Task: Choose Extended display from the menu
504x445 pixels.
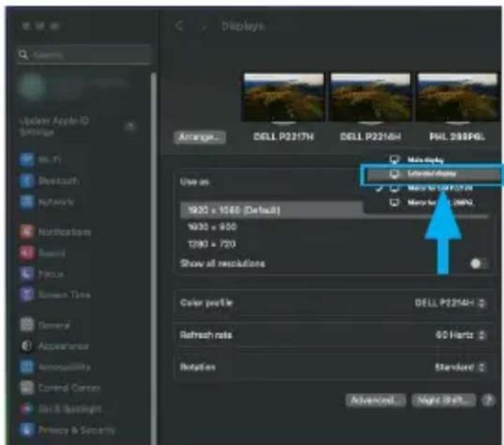Action: [432, 174]
